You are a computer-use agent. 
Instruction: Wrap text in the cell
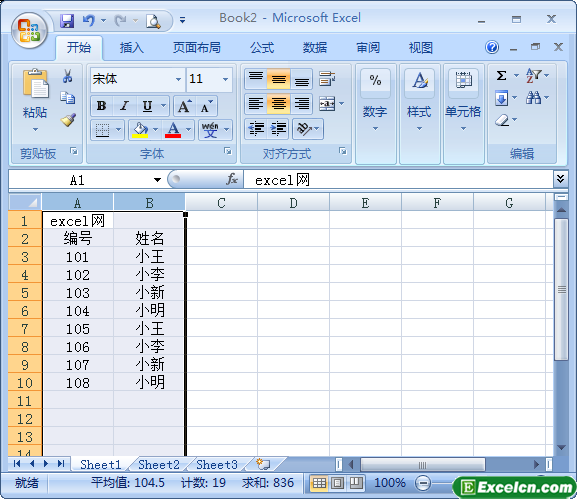click(x=327, y=79)
